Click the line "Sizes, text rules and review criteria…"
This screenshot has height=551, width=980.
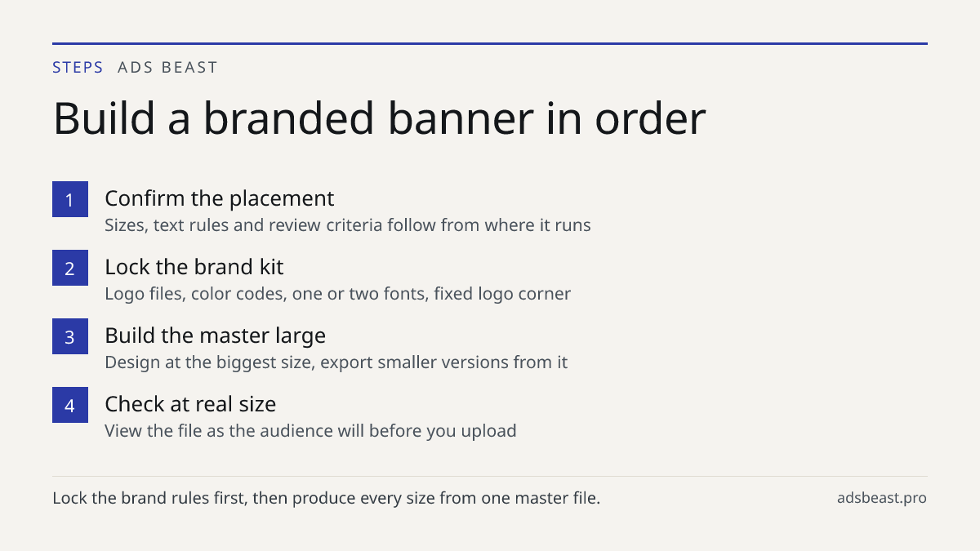click(348, 224)
